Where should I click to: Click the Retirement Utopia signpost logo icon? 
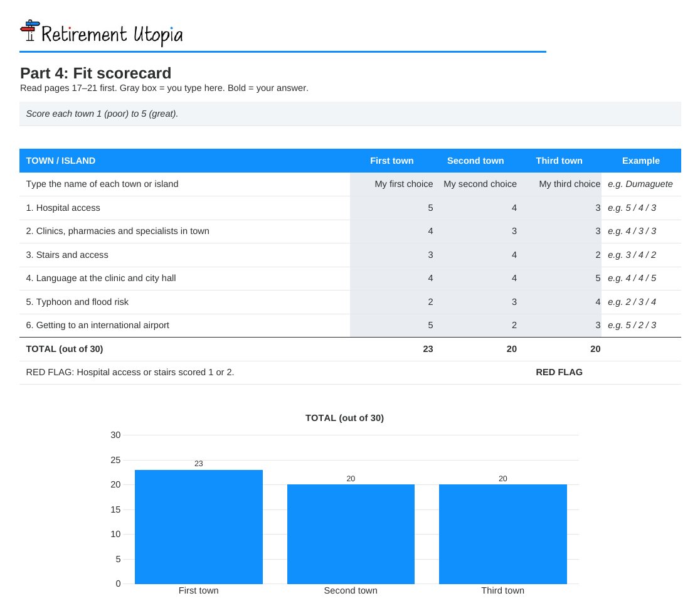pos(30,30)
